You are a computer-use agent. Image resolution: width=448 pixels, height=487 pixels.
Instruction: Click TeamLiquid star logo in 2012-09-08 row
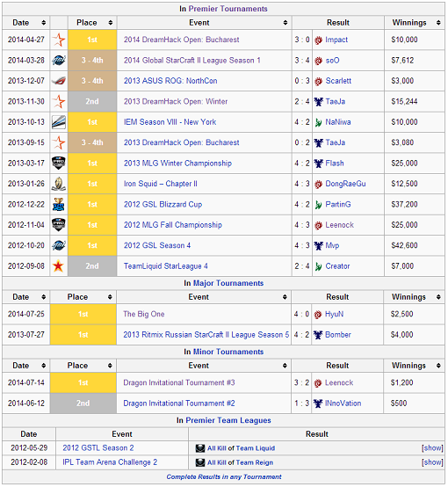[x=58, y=266]
